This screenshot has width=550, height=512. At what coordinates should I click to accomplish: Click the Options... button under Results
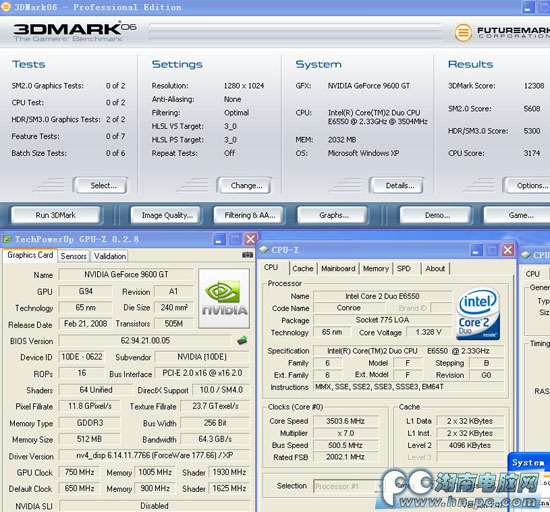526,186
